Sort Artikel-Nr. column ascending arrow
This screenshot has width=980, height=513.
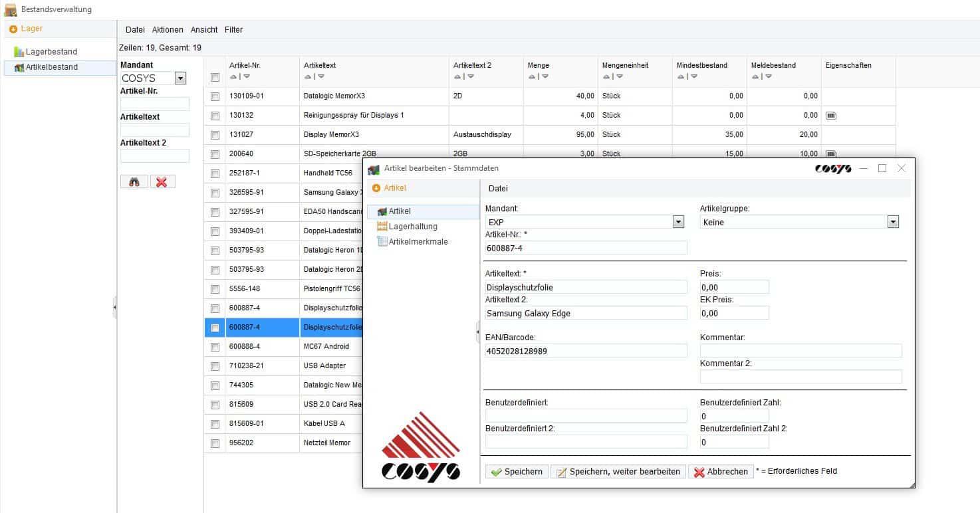pos(233,76)
